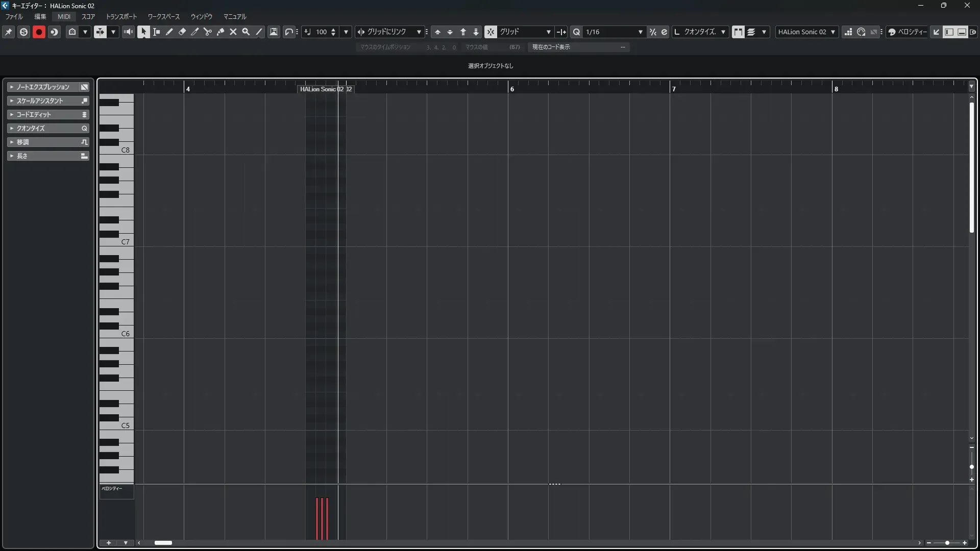Select the Erase tool
The width and height of the screenshot is (980, 551).
pyautogui.click(x=182, y=32)
